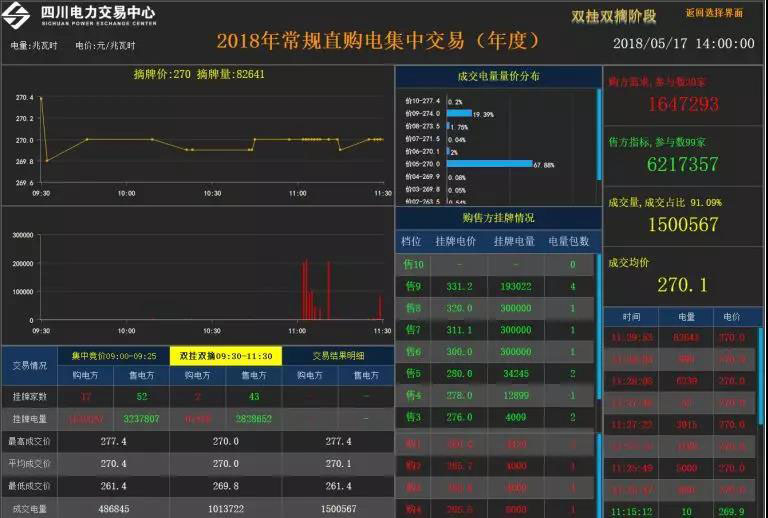768x518 pixels.
Task: Click the 售方指标 6217357 panel
Action: (681, 156)
